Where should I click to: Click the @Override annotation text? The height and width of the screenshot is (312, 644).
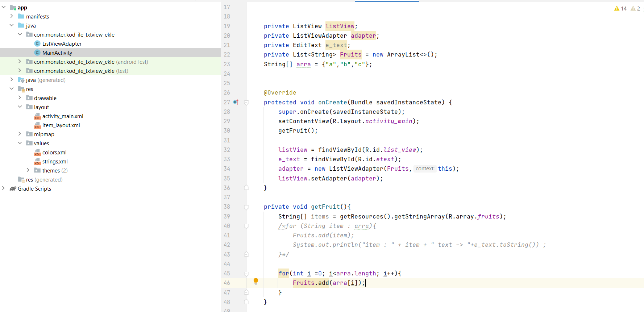coord(280,93)
